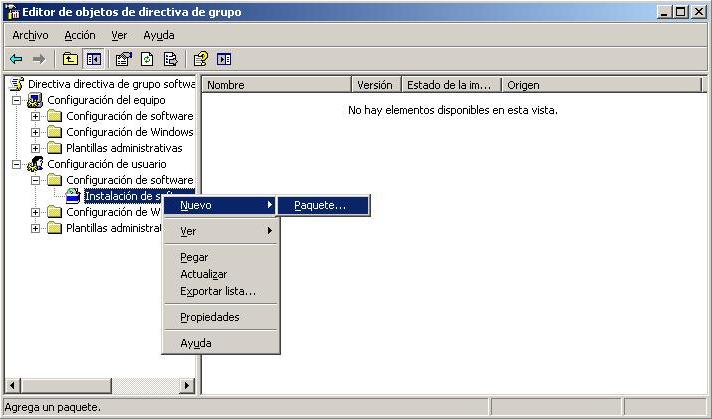Click the Back arrow toolbar icon

[16, 59]
